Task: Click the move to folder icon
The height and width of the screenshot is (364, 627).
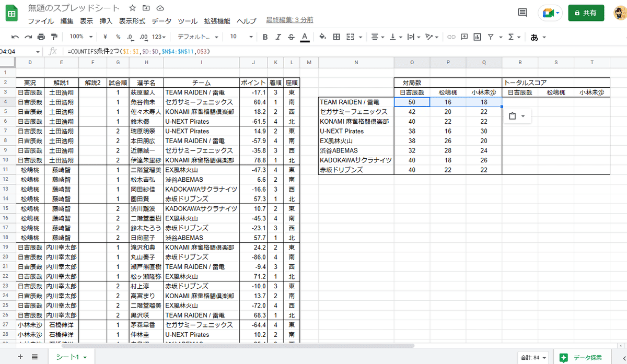Action: (146, 8)
